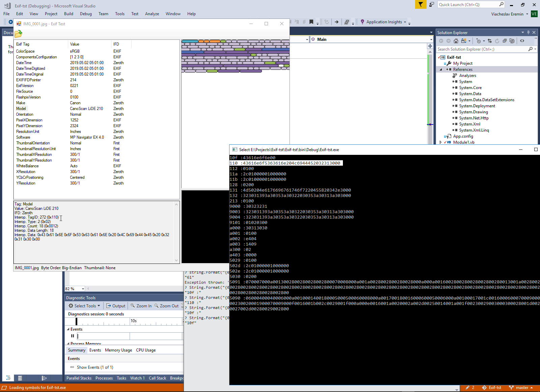The width and height of the screenshot is (540, 392).
Task: Click View Code icon in Solution Explorer
Action: click(x=522, y=41)
